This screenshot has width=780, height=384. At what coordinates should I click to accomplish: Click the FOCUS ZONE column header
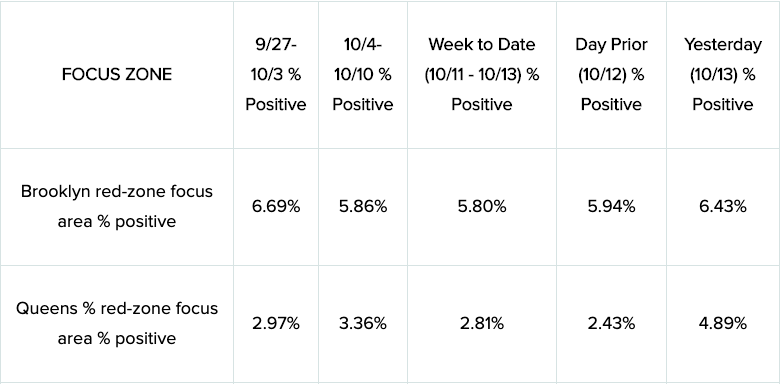click(x=117, y=75)
